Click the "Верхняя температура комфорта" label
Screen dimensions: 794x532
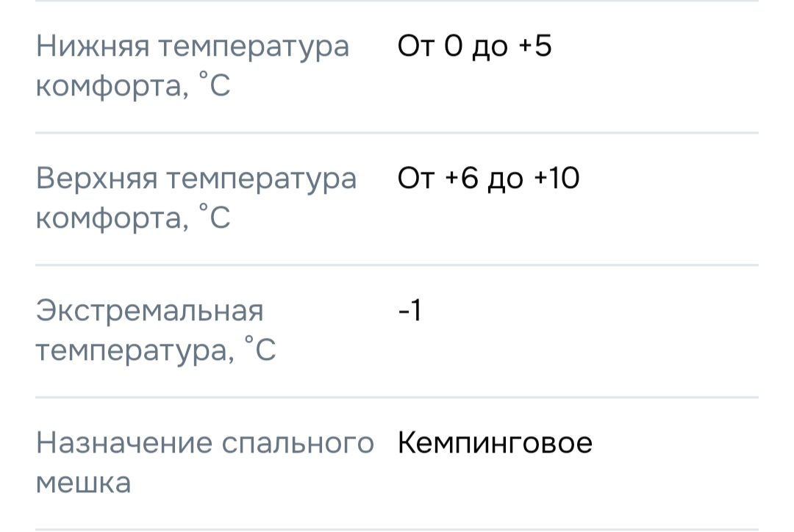point(196,199)
